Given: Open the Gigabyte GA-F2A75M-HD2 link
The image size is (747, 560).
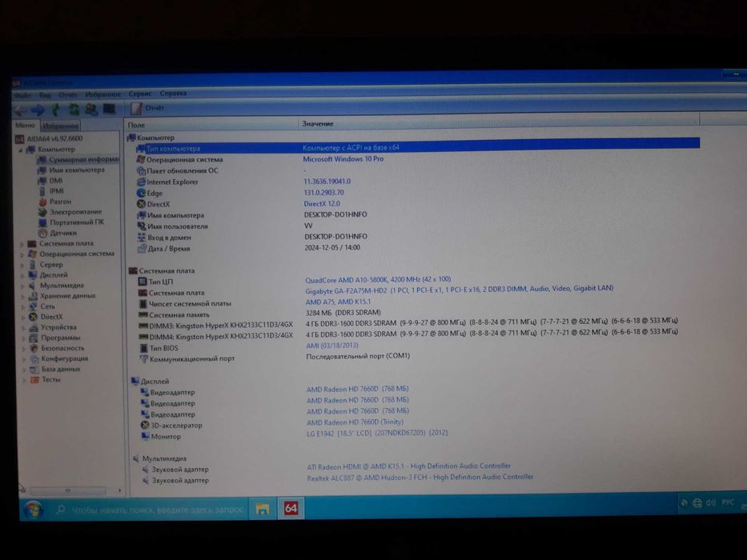Looking at the screenshot, I should pyautogui.click(x=460, y=289).
